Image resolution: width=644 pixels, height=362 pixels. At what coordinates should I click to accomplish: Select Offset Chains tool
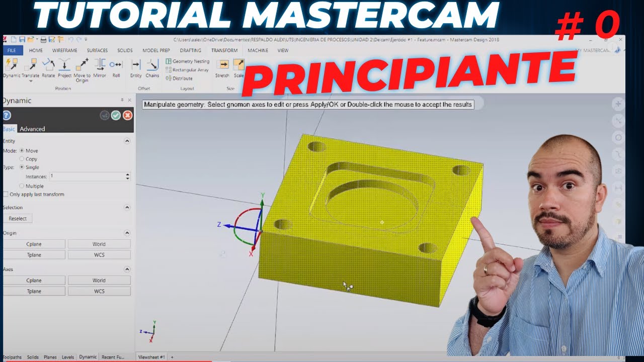coord(152,68)
